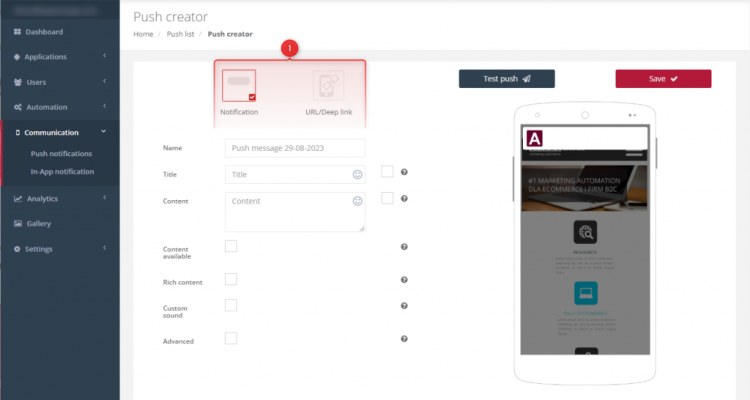Viewport: 750px width, 400px height.
Task: Click the Settings gear icon
Action: coord(17,249)
